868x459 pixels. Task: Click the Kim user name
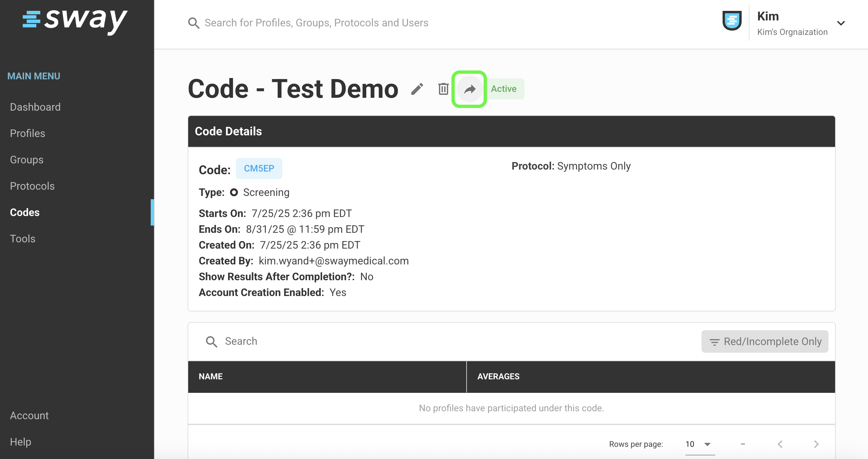768,16
